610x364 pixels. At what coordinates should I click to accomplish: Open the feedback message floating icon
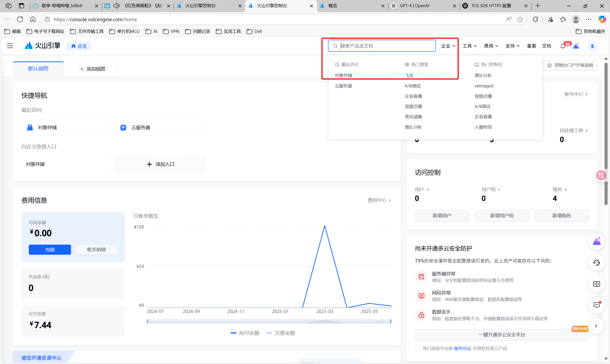(596, 305)
